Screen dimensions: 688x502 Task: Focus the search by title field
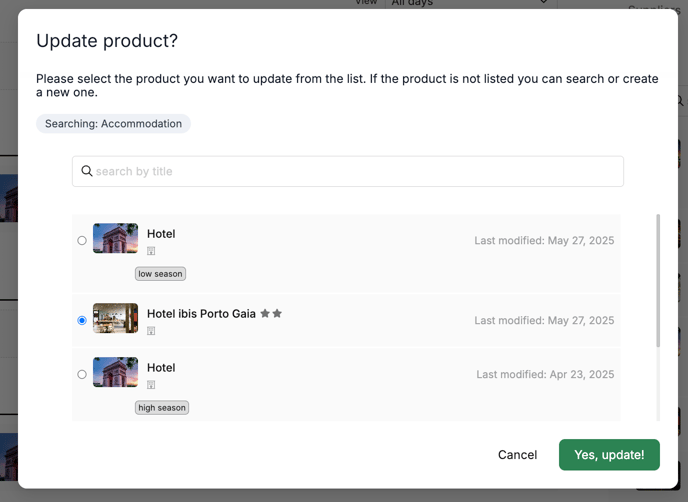[x=348, y=171]
